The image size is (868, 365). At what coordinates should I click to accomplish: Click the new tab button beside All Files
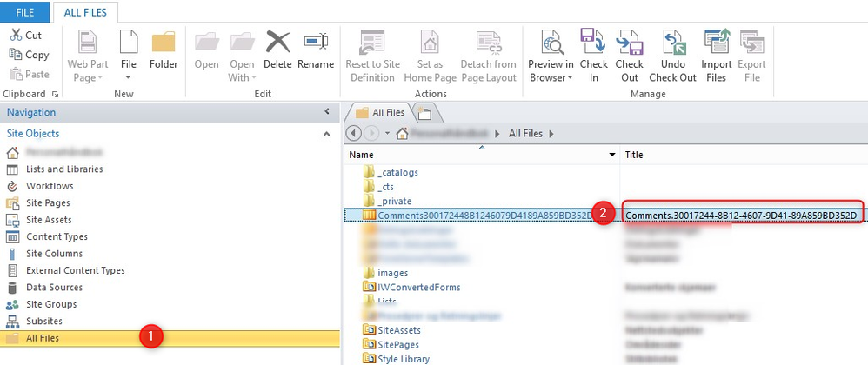(x=424, y=113)
